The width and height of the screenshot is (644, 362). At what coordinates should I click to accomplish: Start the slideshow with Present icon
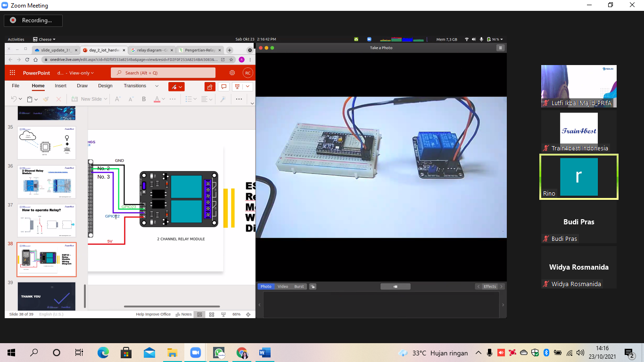click(237, 87)
